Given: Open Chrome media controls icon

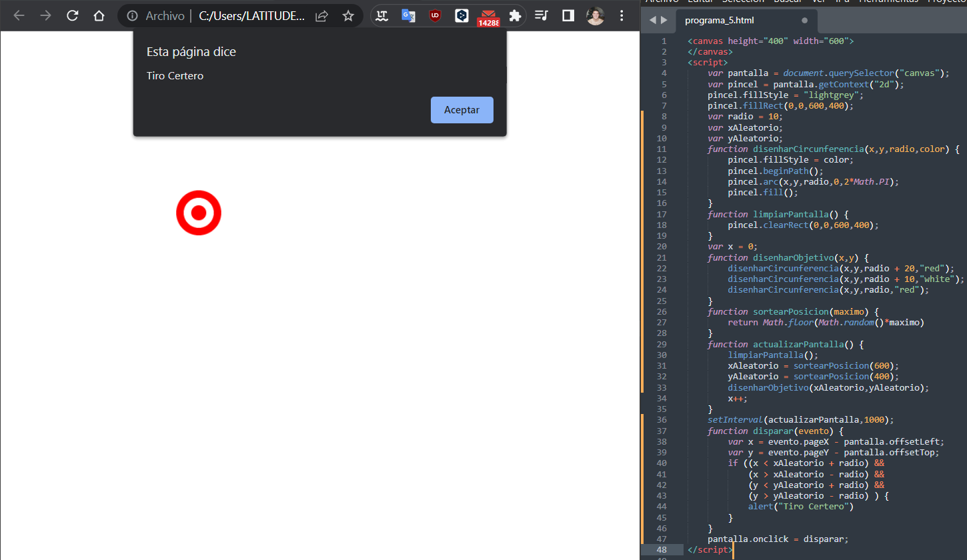Looking at the screenshot, I should click(x=542, y=16).
